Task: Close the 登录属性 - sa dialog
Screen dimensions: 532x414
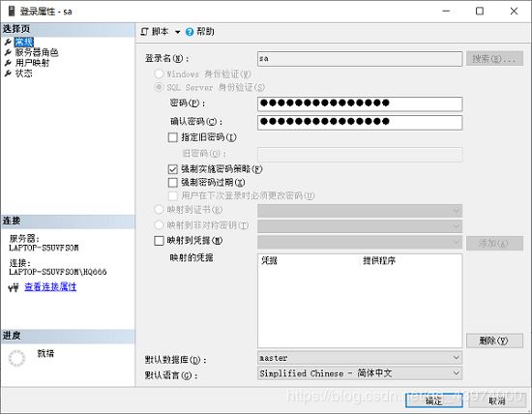Action: (514, 11)
